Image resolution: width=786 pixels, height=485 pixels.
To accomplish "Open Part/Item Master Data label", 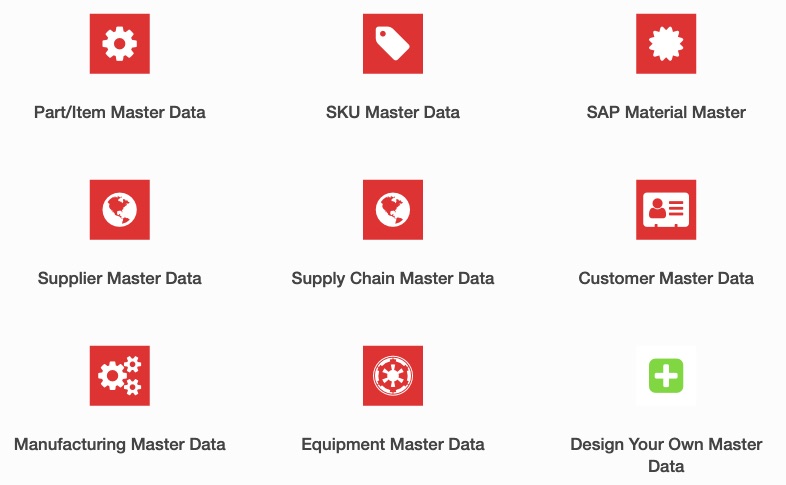I will click(x=119, y=112).
